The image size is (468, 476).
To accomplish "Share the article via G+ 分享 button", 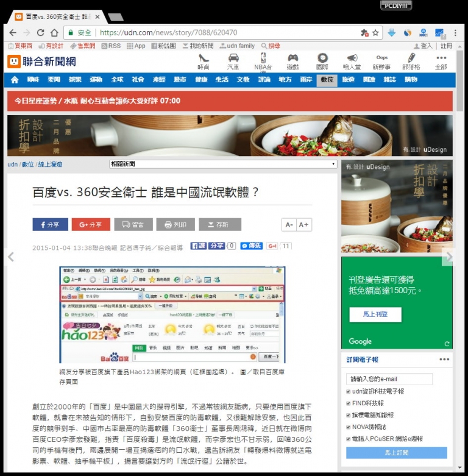I will pos(91,225).
